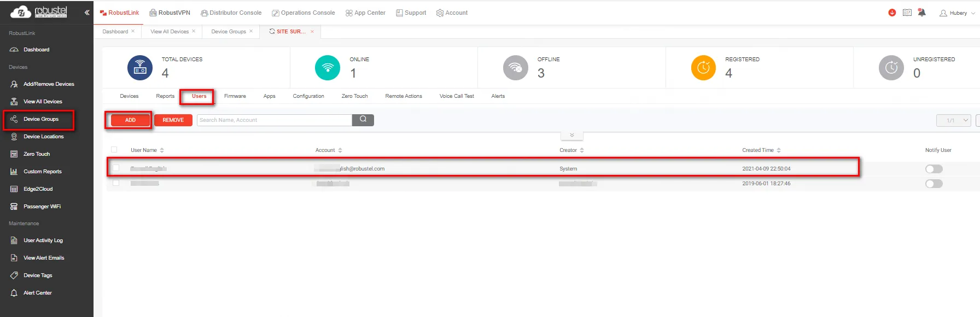The width and height of the screenshot is (980, 317).
Task: Click the red download arrow icon
Action: coord(892,13)
